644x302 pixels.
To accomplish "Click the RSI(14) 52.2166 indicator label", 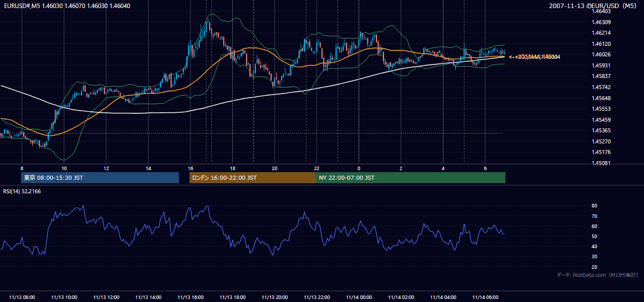I will pyautogui.click(x=22, y=191).
